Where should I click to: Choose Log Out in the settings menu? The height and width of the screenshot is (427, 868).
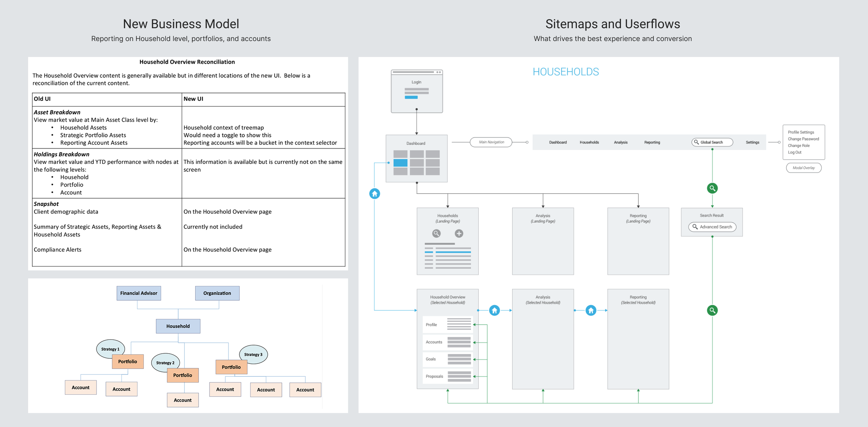(x=794, y=152)
